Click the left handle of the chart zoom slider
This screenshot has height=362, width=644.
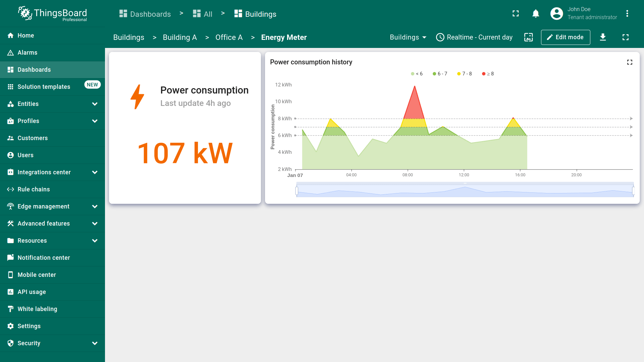[x=297, y=191]
